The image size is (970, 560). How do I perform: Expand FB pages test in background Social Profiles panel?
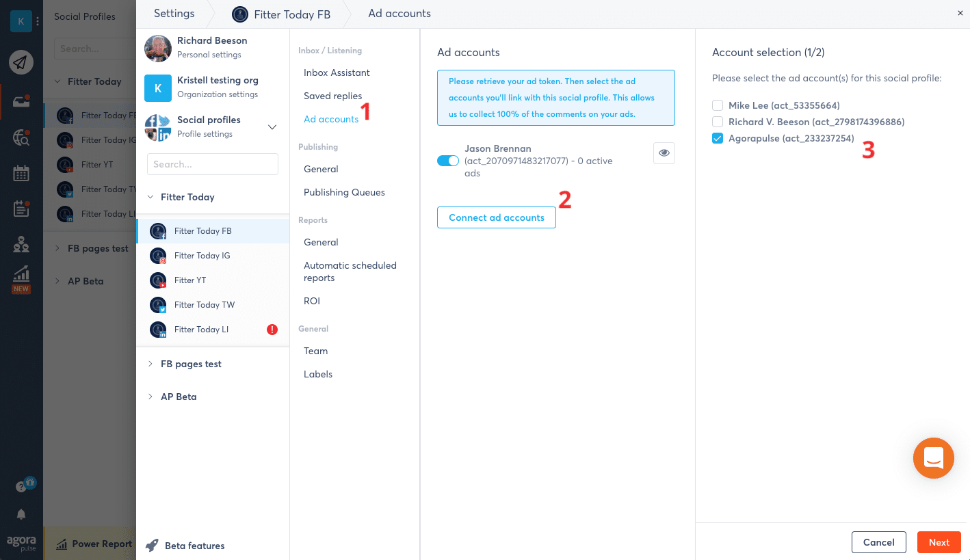coord(57,248)
